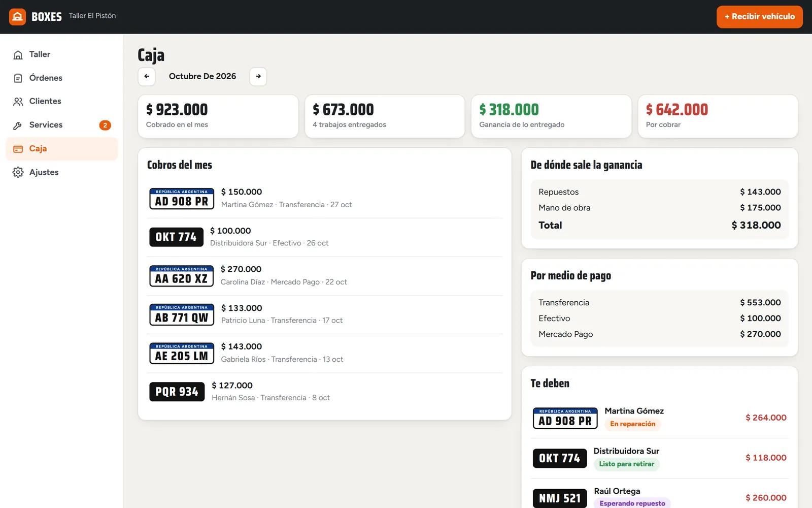Click the $ 133.000 Patricio Luna payment
The image size is (812, 508).
pyautogui.click(x=325, y=314)
